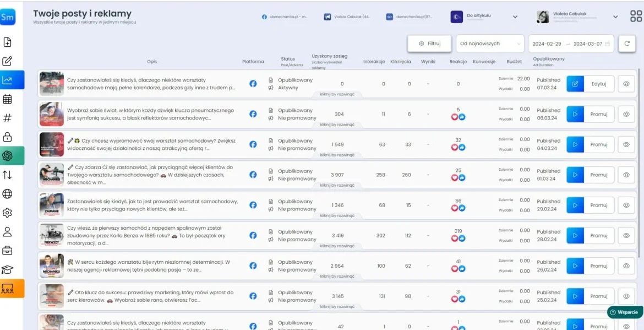The image size is (644, 330).
Task: Open the ChatGPT AI sidebar icon
Action: click(x=8, y=156)
